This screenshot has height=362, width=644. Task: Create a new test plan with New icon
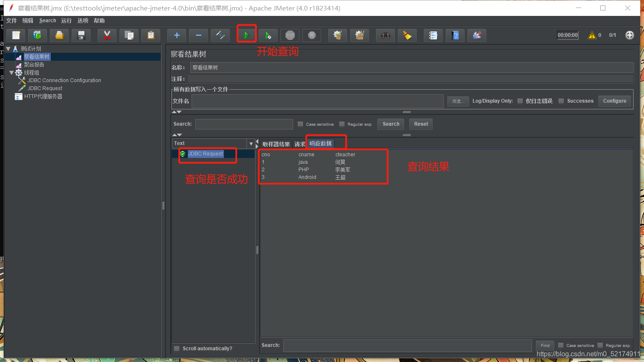16,36
